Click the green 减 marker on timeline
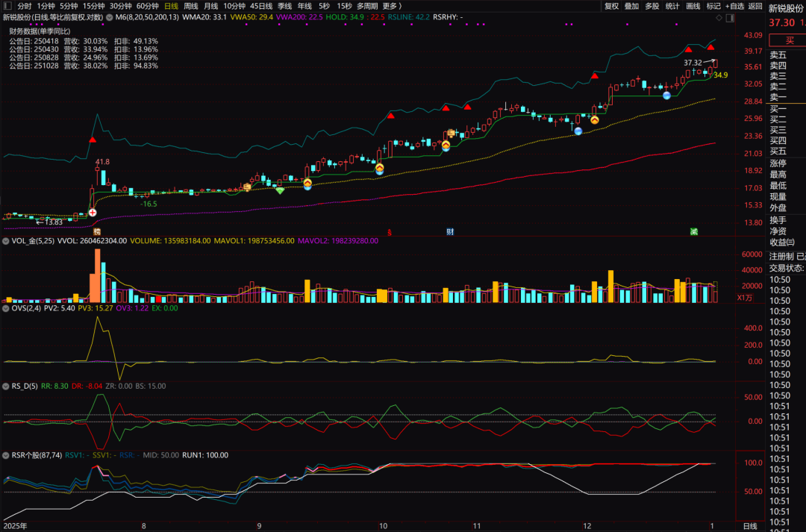Image resolution: width=806 pixels, height=532 pixels. [x=693, y=232]
